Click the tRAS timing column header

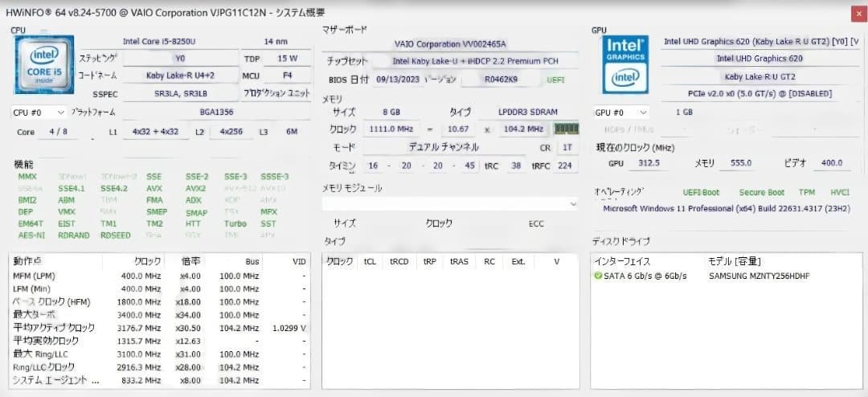pyautogui.click(x=459, y=261)
